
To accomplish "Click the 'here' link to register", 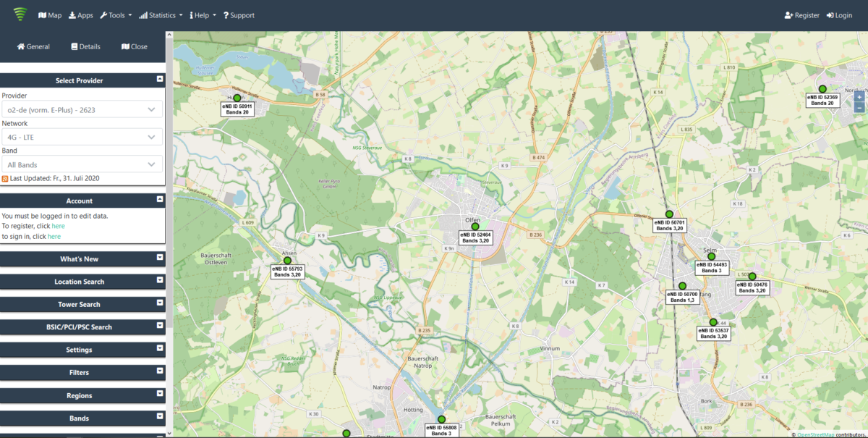I will [x=58, y=226].
